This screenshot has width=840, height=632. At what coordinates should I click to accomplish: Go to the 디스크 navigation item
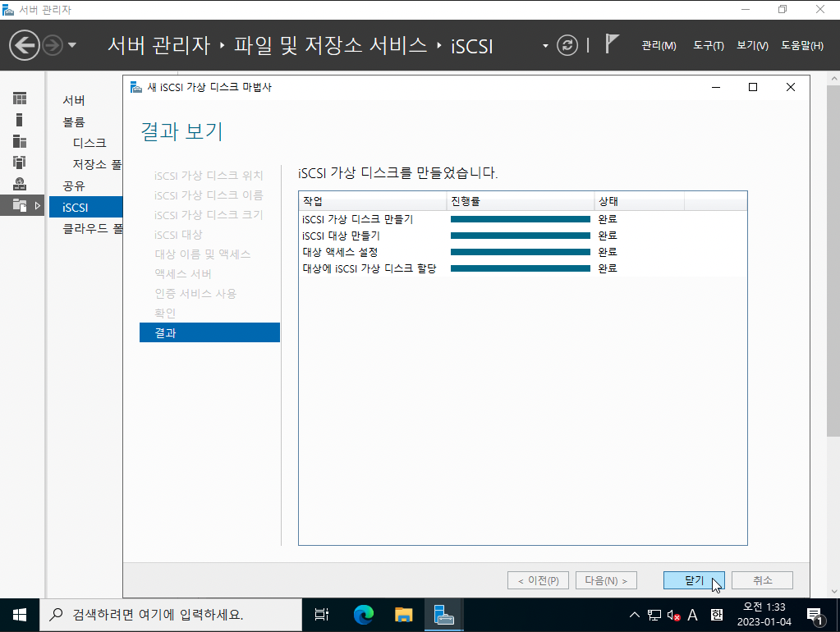point(90,143)
